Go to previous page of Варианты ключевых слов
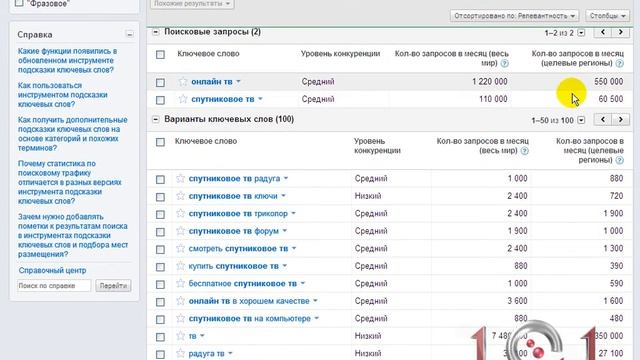The height and width of the screenshot is (360, 640). (x=603, y=120)
